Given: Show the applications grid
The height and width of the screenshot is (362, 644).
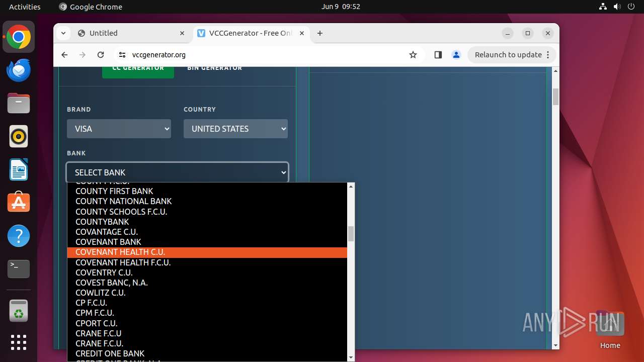Looking at the screenshot, I should [x=19, y=342].
